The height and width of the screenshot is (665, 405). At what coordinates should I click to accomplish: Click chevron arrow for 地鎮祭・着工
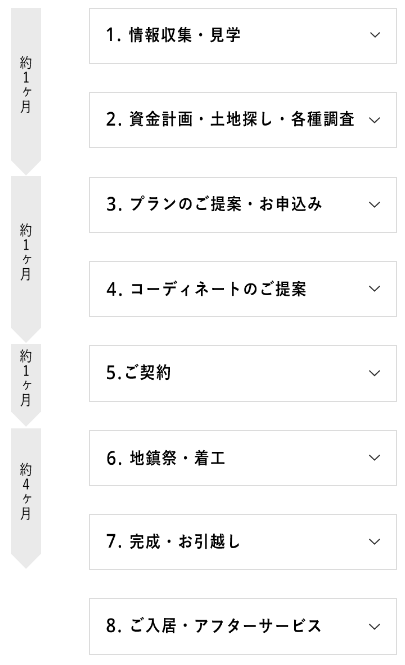(x=374, y=458)
